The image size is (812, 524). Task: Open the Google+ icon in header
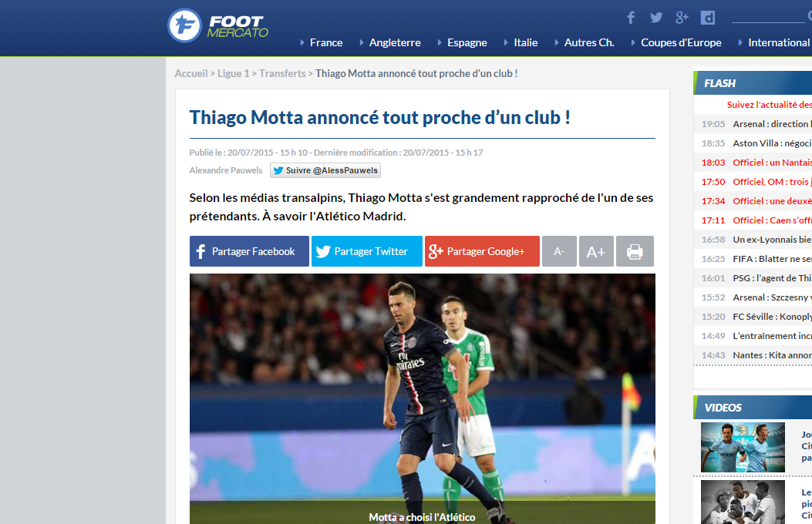[x=682, y=18]
